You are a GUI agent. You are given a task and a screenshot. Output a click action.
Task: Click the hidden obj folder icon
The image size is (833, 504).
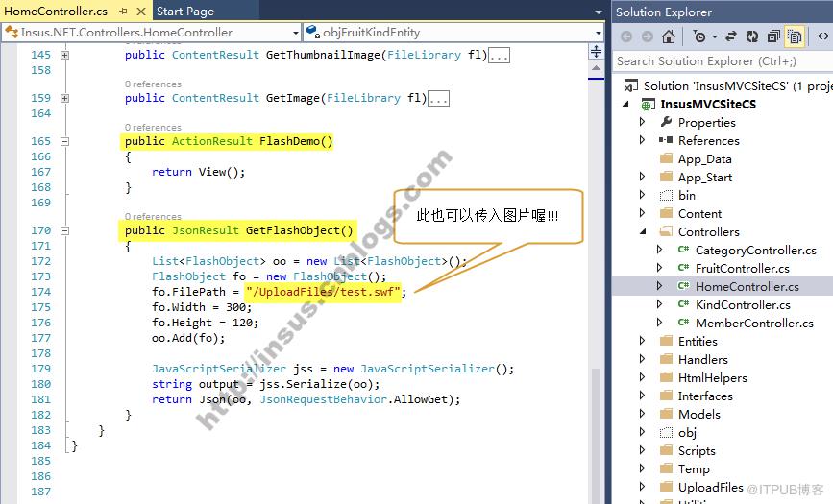[x=666, y=432]
